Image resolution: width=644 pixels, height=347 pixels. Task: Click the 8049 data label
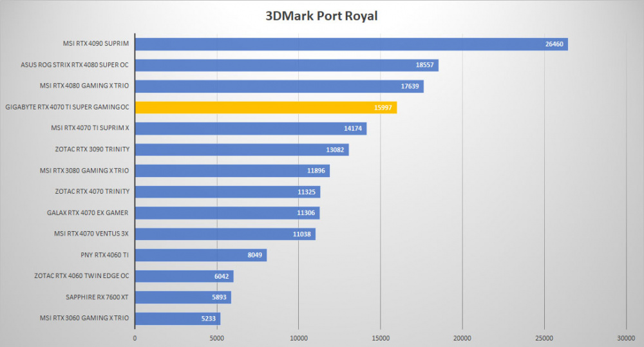point(254,256)
